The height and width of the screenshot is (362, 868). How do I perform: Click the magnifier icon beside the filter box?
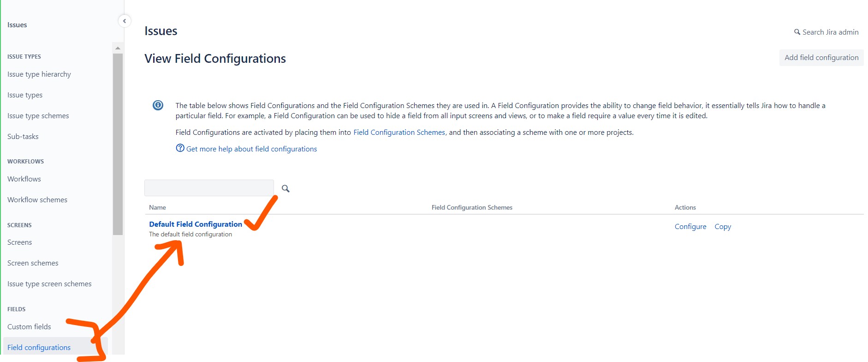(285, 188)
